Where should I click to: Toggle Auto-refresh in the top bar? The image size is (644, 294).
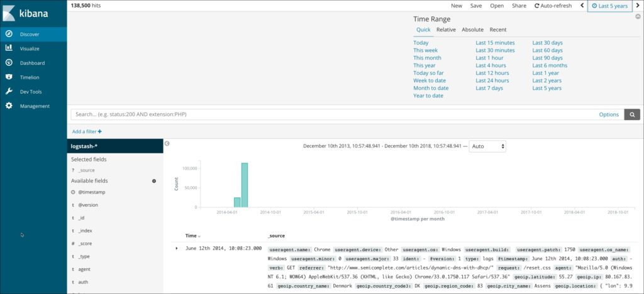point(553,6)
